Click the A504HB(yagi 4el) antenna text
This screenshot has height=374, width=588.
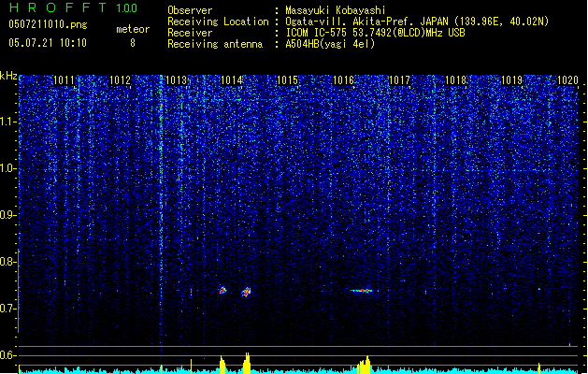coord(330,44)
